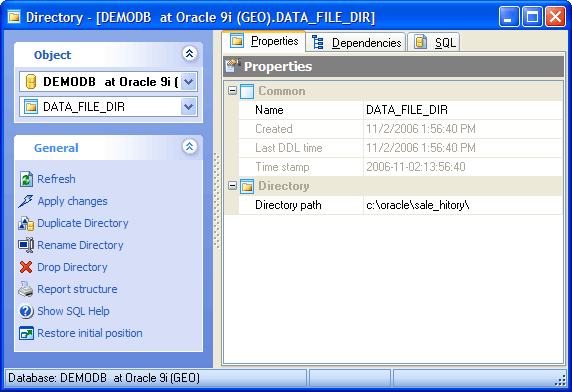
Task: Collapse the Common properties group
Action: [x=232, y=90]
